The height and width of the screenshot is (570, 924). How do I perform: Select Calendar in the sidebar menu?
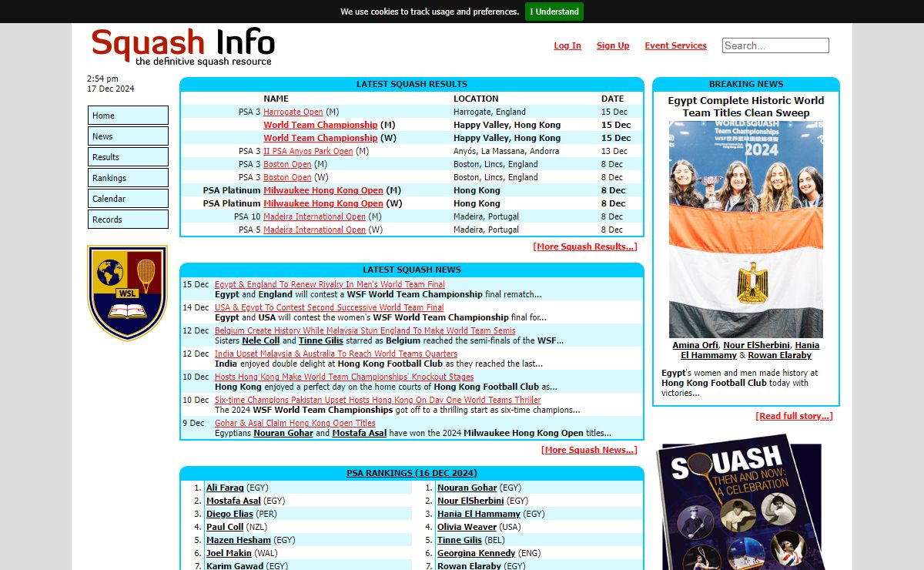(x=128, y=199)
